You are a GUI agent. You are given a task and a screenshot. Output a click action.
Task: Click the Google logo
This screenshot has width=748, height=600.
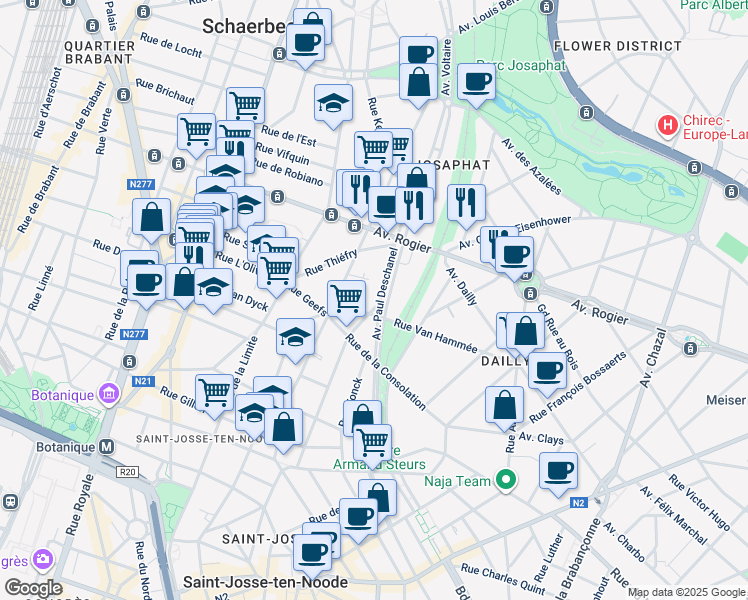click(33, 588)
